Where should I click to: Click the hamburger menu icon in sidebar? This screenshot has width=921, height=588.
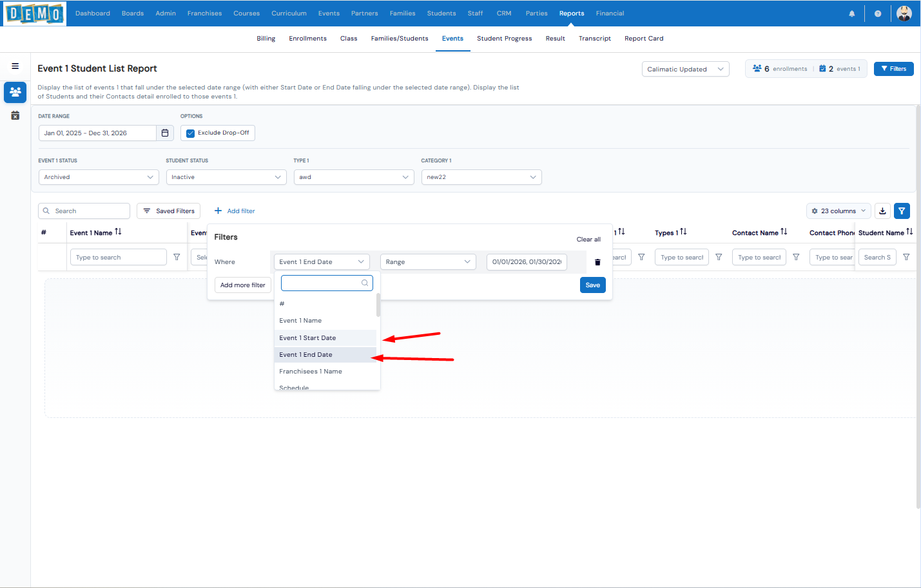click(15, 66)
